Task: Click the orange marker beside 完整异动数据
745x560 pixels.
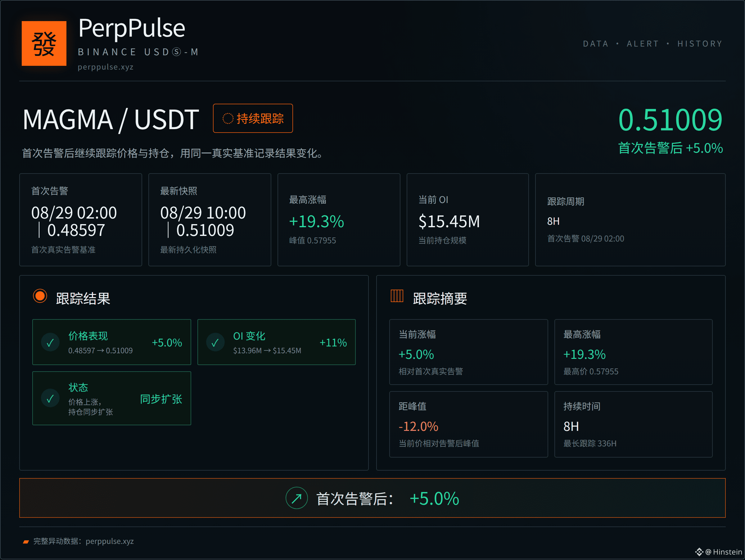Action: 26,541
